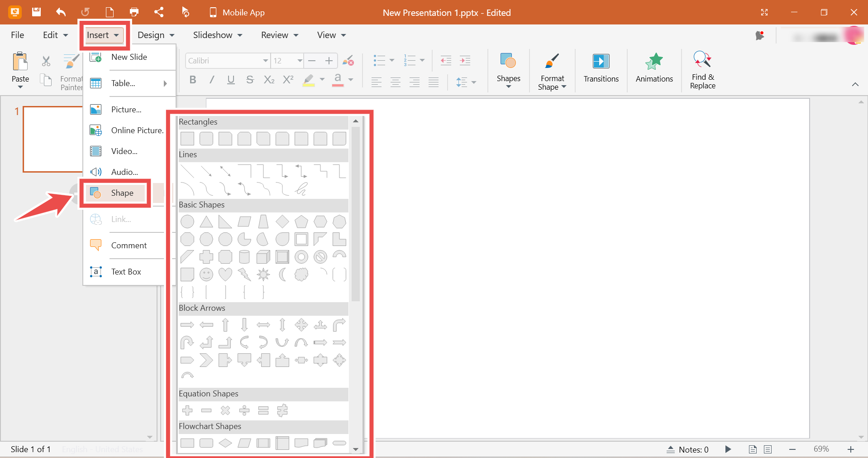Click the clear formatting icon
This screenshot has height=458, width=868.
click(x=348, y=61)
